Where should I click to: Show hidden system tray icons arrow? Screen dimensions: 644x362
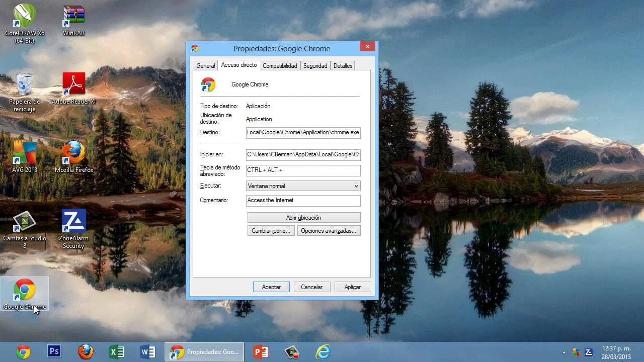pos(564,352)
